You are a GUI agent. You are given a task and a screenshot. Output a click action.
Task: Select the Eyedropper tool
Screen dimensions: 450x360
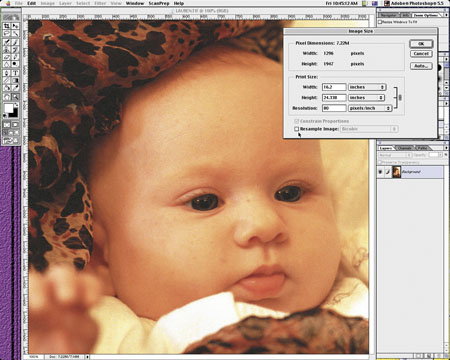pos(15,88)
